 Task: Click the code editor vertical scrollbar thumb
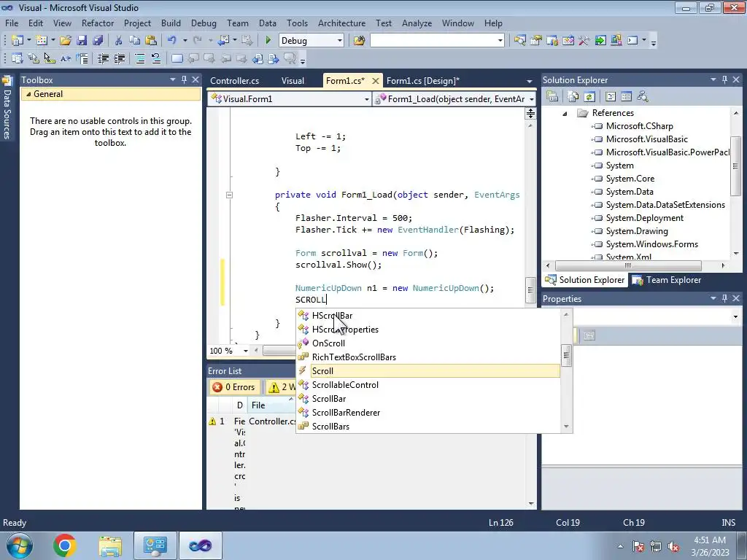pyautogui.click(x=530, y=290)
